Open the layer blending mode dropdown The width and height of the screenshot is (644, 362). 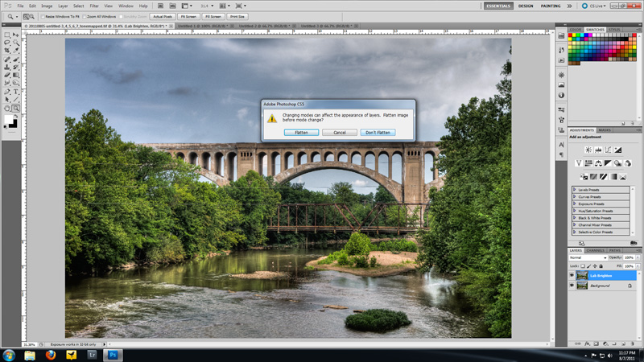(588, 257)
